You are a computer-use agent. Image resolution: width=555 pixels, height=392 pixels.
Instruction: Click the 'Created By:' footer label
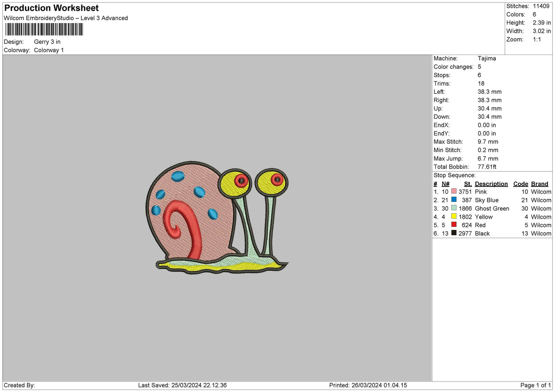click(x=19, y=385)
